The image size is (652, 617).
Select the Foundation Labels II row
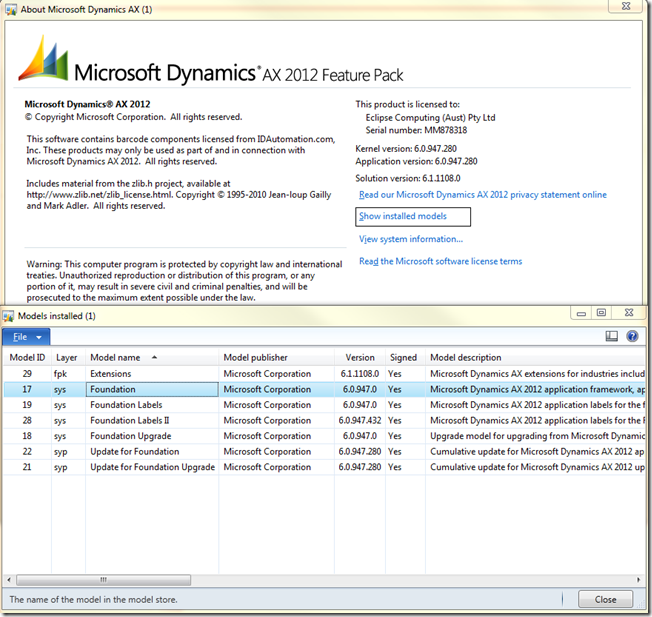pyautogui.click(x=129, y=421)
